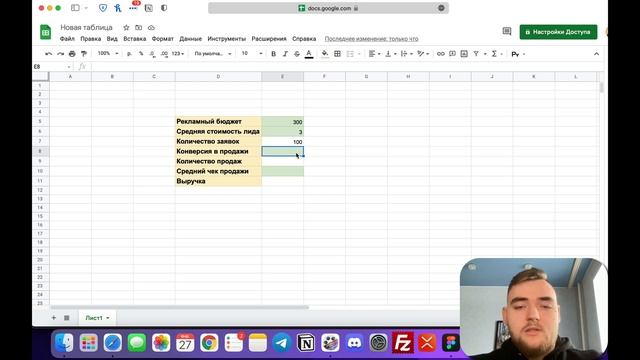The height and width of the screenshot is (360, 640).
Task: Undo the last action in toolbar
Action: (x=49, y=53)
